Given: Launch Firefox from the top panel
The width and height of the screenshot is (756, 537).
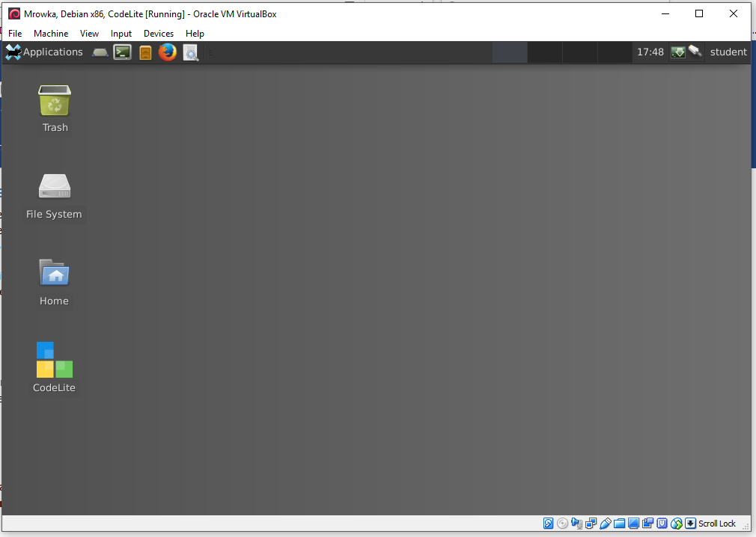Looking at the screenshot, I should (x=168, y=52).
